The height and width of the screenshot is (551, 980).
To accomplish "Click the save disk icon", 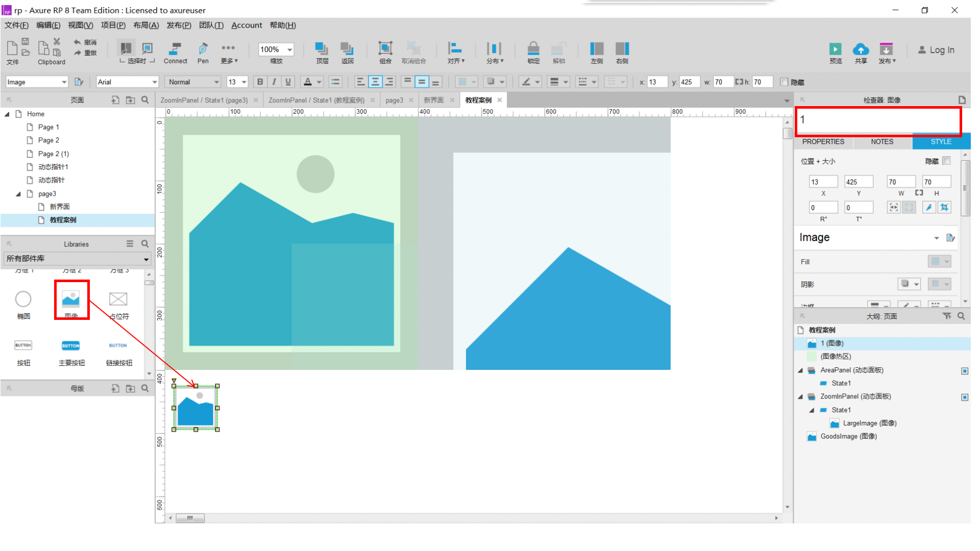I will pos(25,41).
